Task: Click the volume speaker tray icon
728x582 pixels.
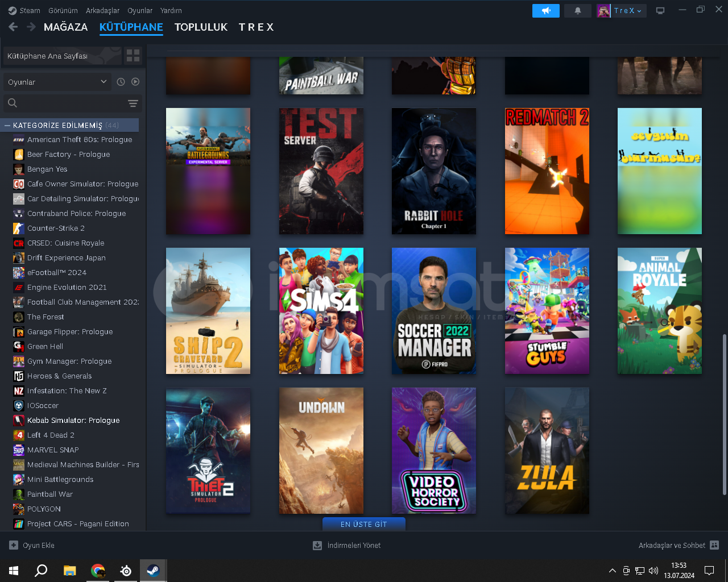Action: coord(653,571)
